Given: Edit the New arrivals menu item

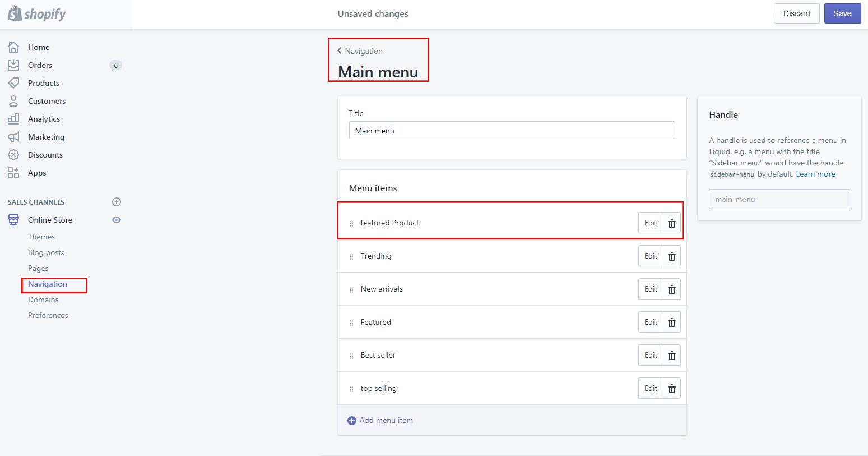Looking at the screenshot, I should [650, 289].
